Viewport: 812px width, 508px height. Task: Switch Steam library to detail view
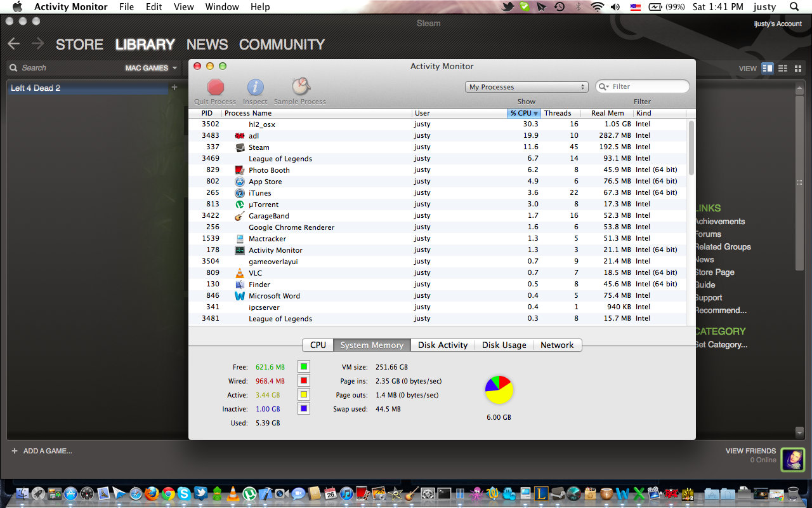767,68
